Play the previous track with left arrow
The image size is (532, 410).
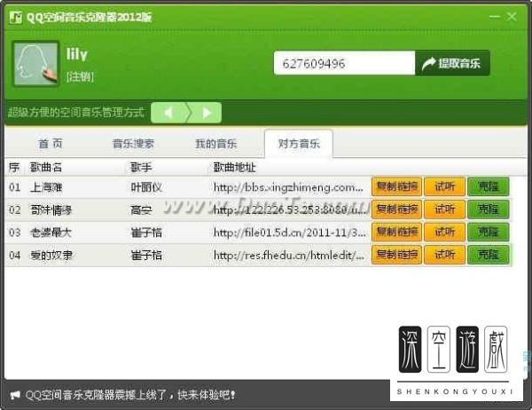point(168,113)
